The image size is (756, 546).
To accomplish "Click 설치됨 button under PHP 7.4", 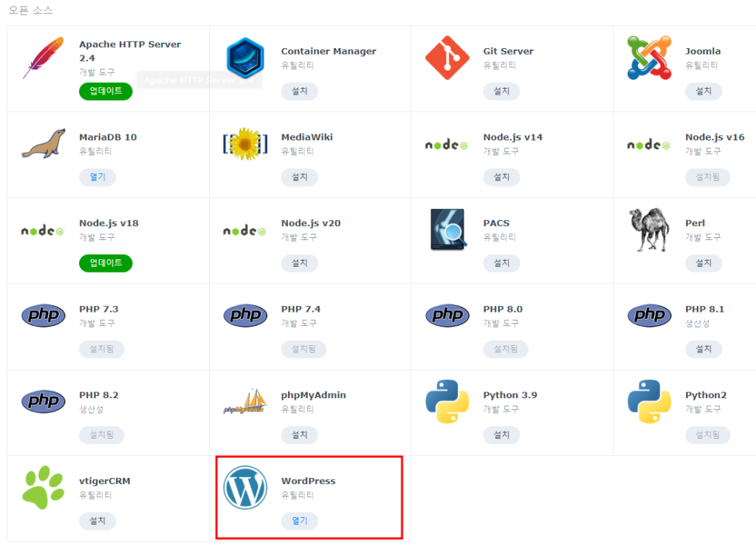I will coord(303,349).
